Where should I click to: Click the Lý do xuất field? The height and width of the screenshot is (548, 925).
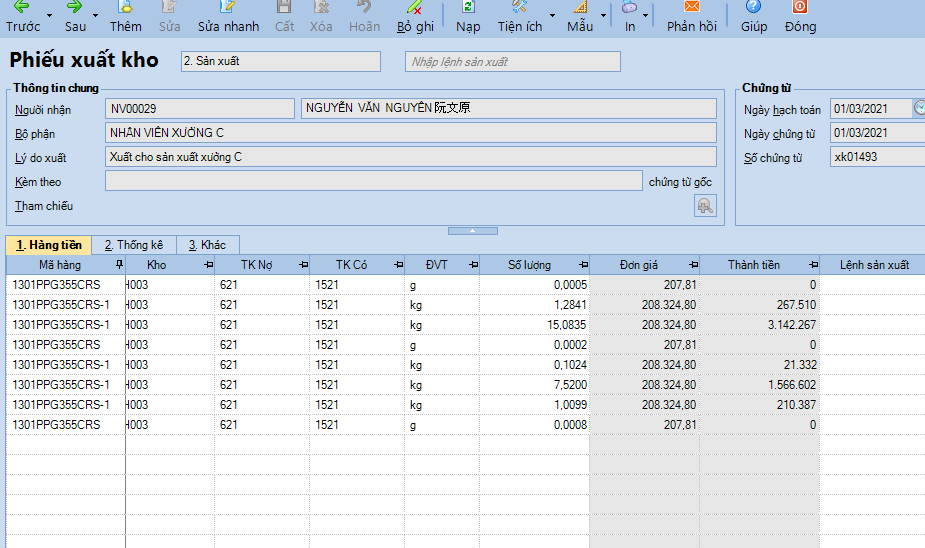(411, 157)
